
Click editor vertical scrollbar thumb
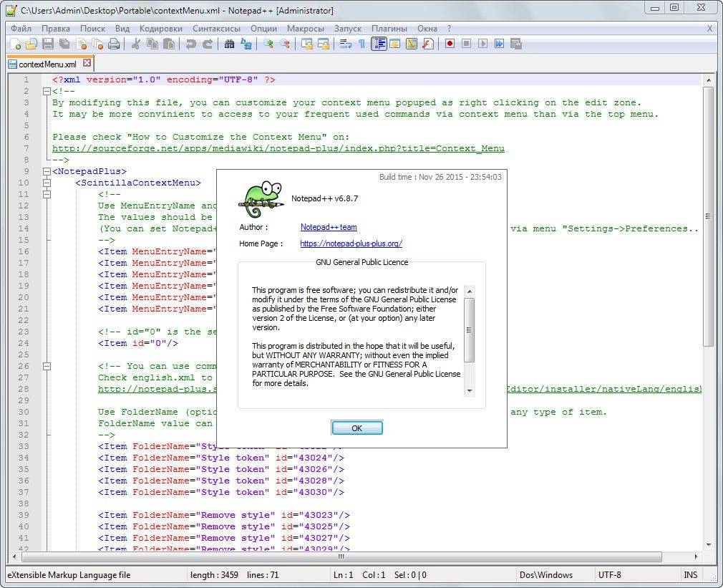click(708, 216)
